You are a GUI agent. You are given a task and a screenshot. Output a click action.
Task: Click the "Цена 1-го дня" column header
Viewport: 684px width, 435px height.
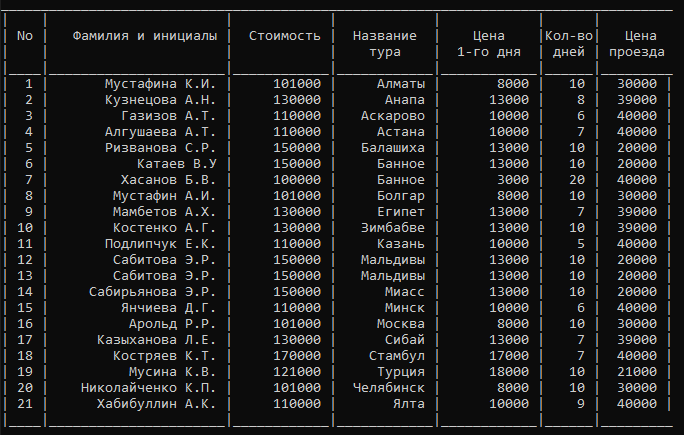pos(489,44)
